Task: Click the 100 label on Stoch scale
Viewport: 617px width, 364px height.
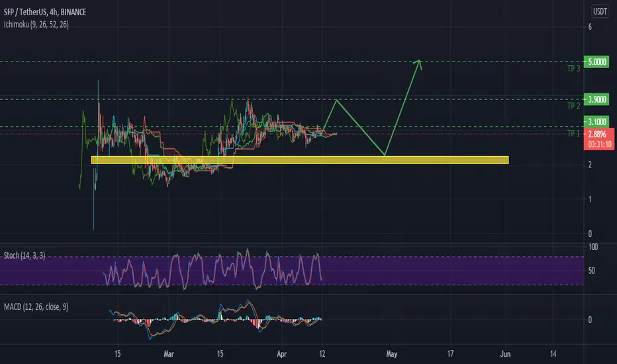Action: click(x=593, y=247)
